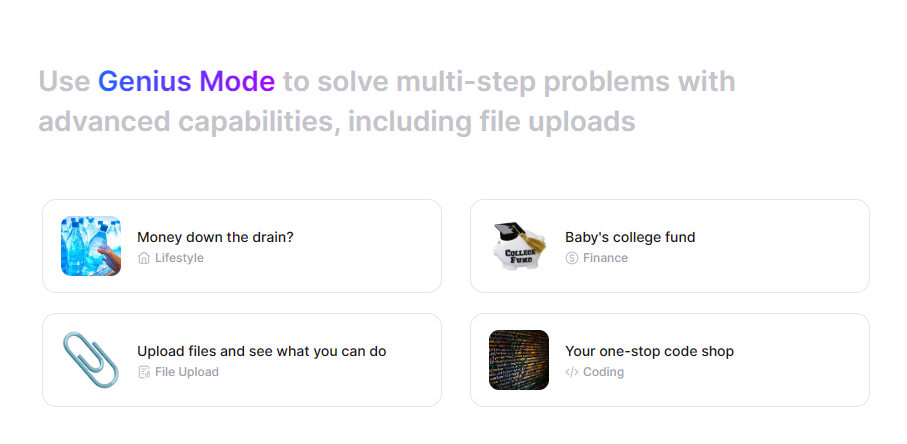Click the File Upload category label
Image resolution: width=907 pixels, height=444 pixels.
tap(187, 372)
